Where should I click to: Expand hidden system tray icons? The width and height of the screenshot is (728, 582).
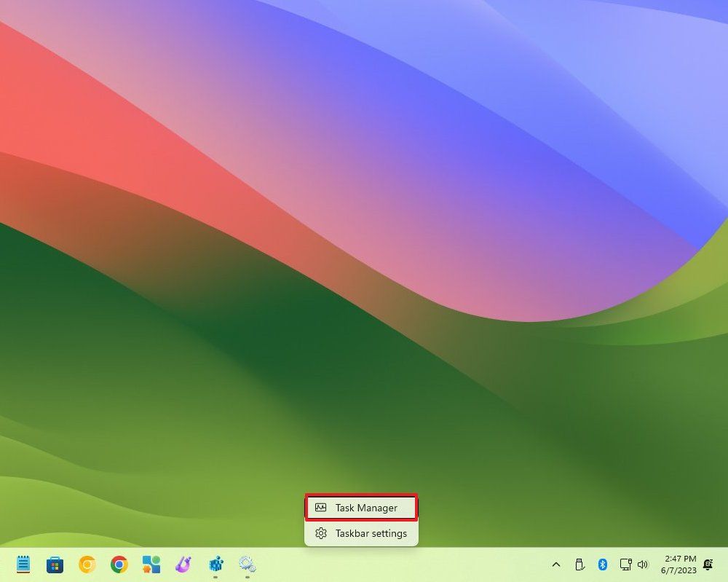555,565
